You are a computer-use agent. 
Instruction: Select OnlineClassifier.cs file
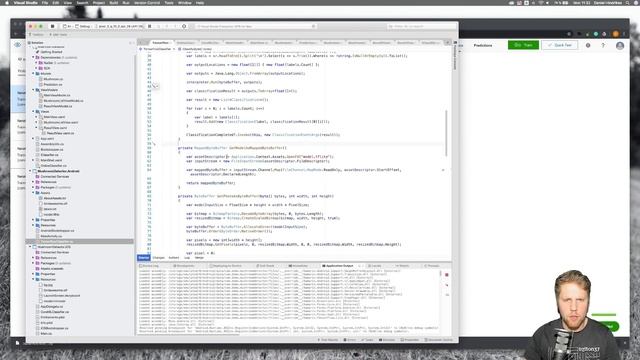(x=53, y=166)
